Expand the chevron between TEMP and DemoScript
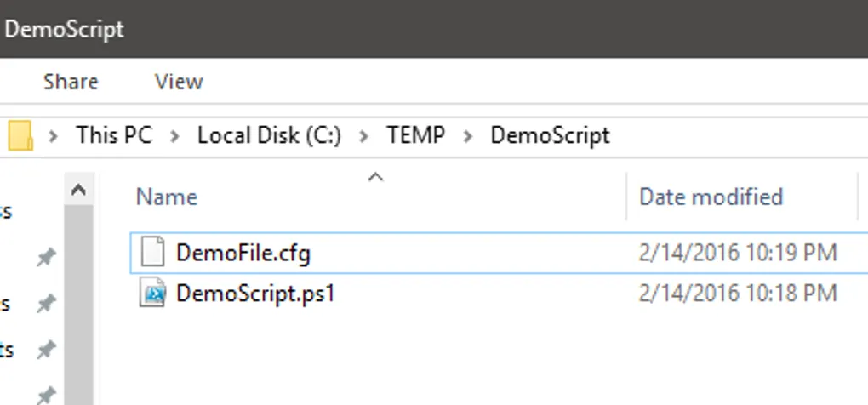868x405 pixels. [x=468, y=136]
